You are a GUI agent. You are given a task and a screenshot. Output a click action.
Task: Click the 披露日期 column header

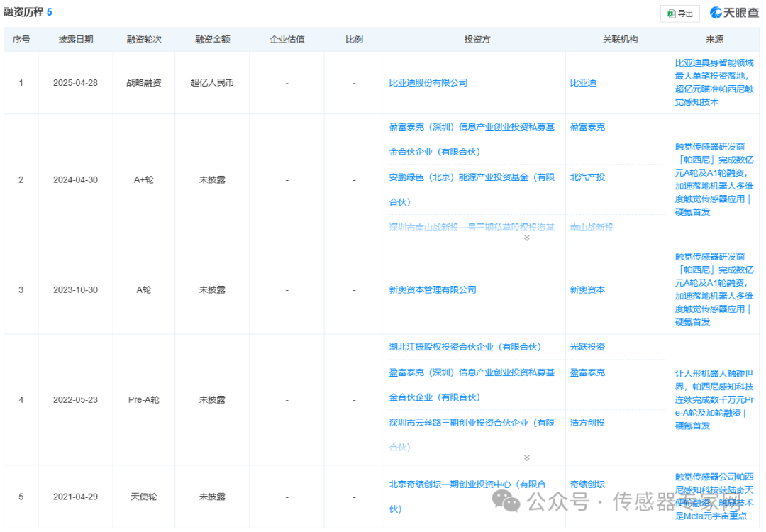click(x=76, y=40)
